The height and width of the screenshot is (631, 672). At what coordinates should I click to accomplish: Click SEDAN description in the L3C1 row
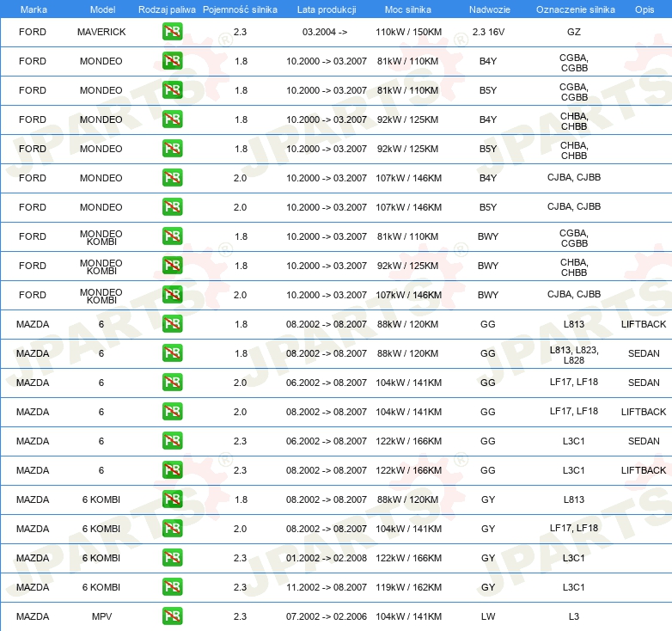point(644,441)
